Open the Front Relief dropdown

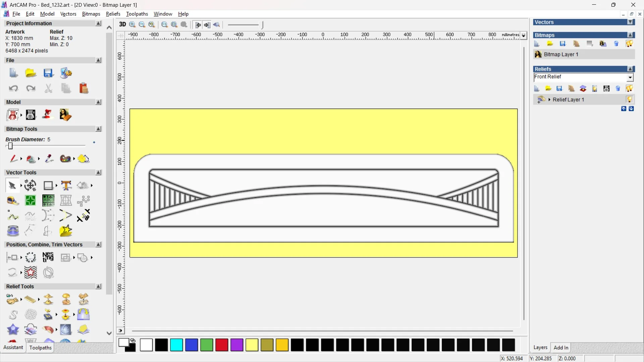click(x=630, y=77)
